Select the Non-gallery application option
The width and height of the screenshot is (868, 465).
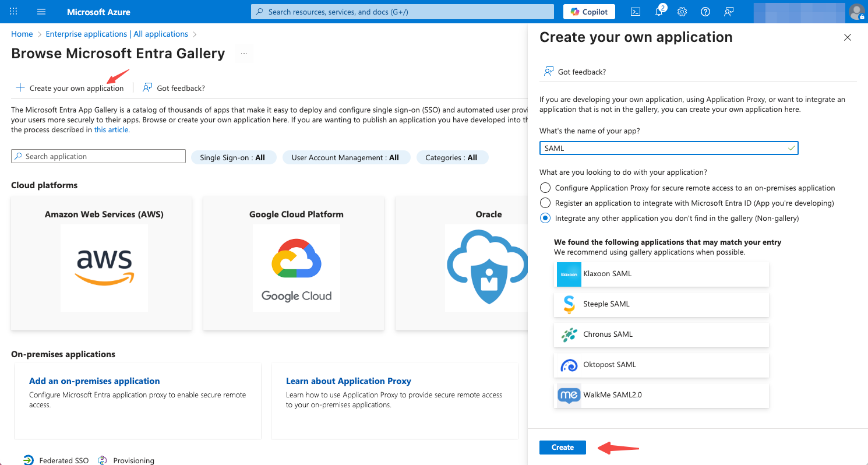[x=545, y=218]
